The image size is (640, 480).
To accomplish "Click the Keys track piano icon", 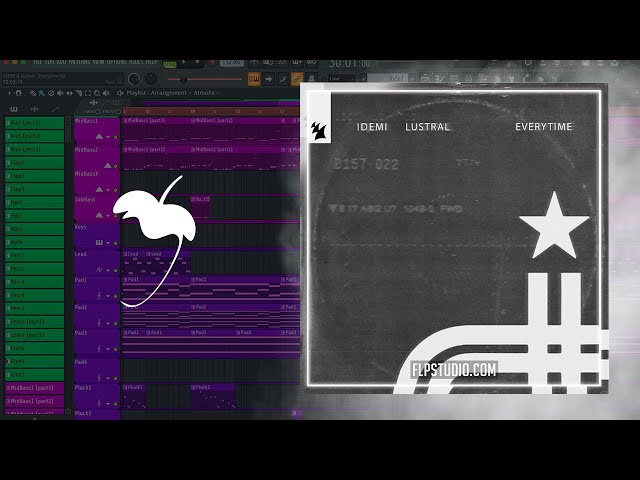I will (x=99, y=242).
